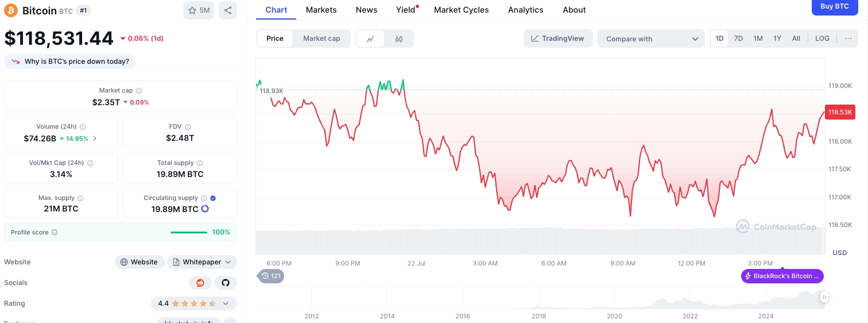Screen dimensions: 868x323
Task: Expand the 4.4 rating details chevron
Action: 226,303
